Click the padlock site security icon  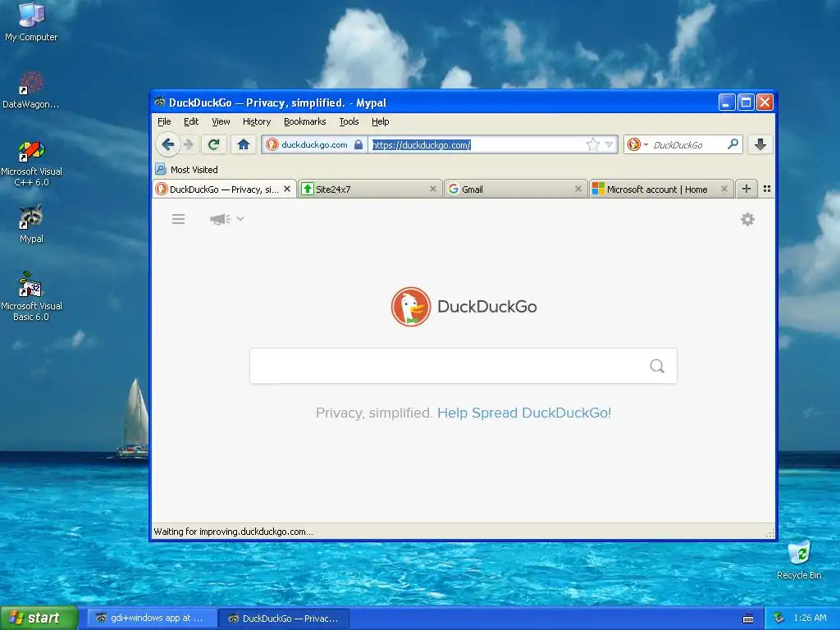358,144
